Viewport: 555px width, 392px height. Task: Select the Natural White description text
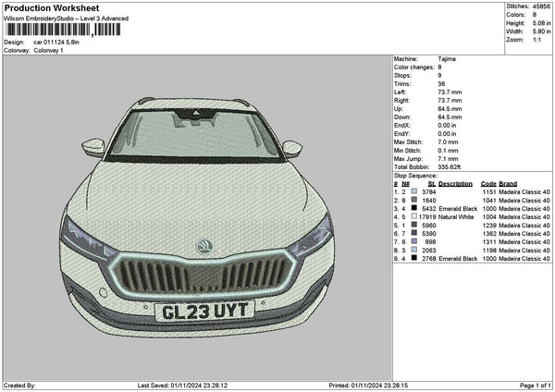point(456,217)
